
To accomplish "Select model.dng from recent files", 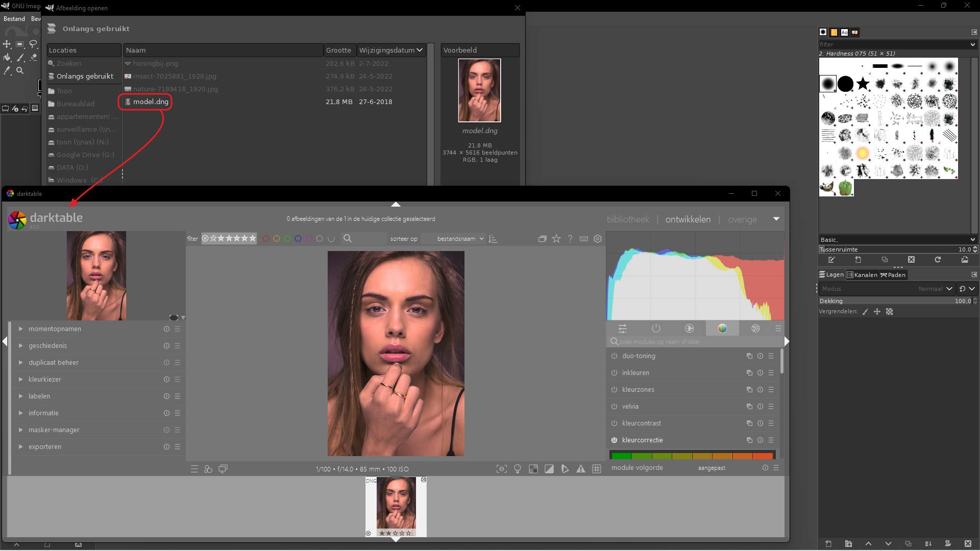I will 150,102.
